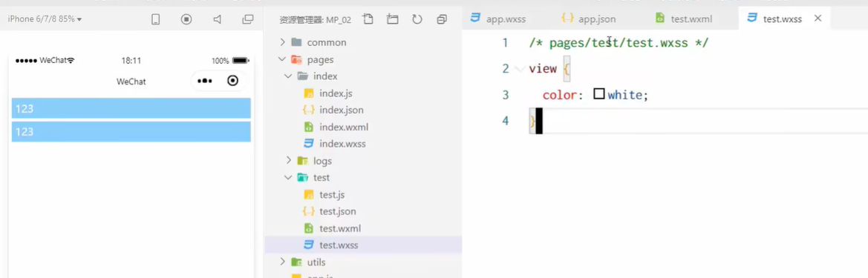The height and width of the screenshot is (278, 868).
Task: Click the first 123 blue row in simulator
Action: point(131,108)
